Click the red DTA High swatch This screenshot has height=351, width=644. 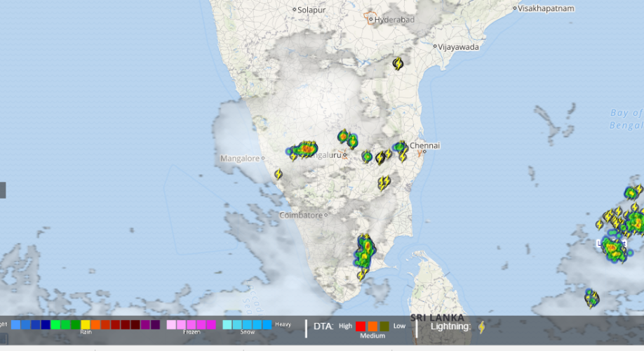[361, 326]
